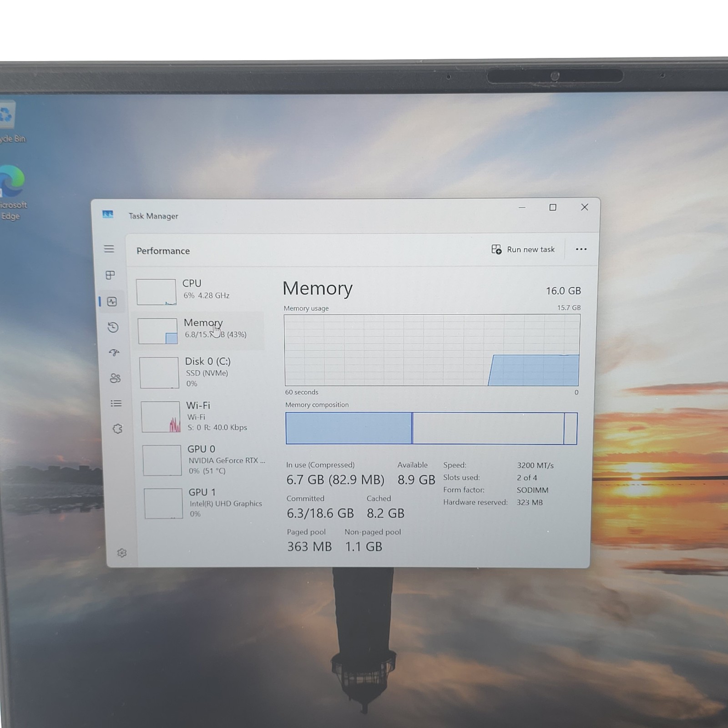Click the CPU mini graph thumbnail
Image resolution: width=728 pixels, height=728 pixels.
click(x=156, y=292)
